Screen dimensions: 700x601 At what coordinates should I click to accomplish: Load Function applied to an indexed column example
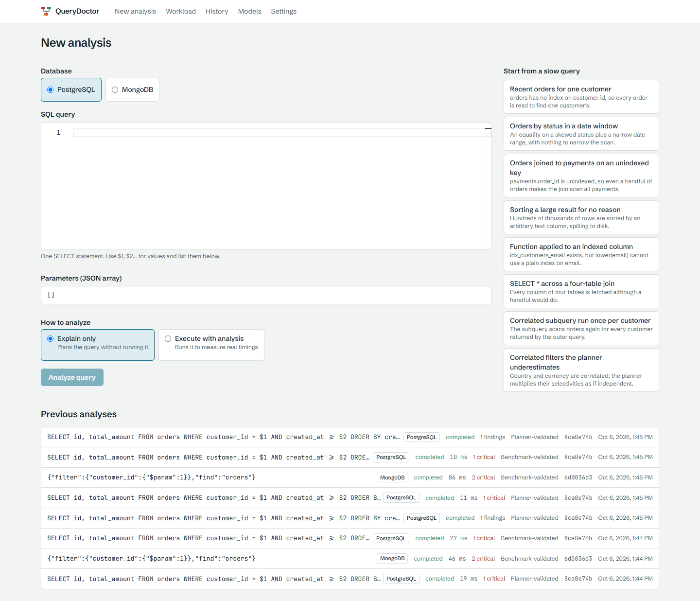coord(581,254)
